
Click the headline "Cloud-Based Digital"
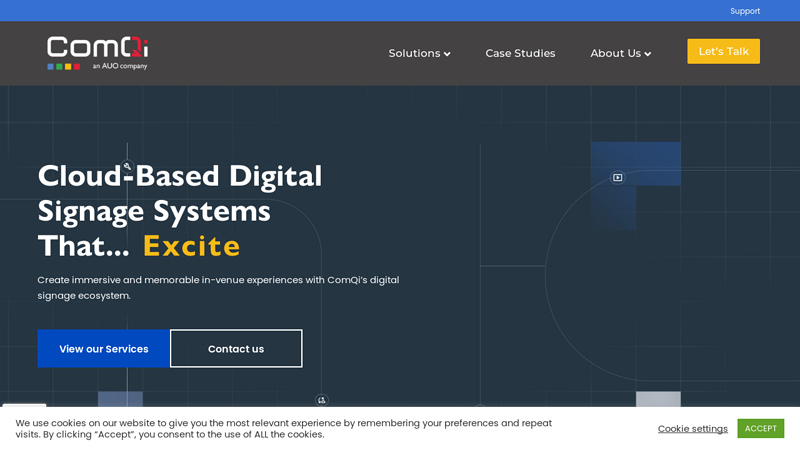point(180,176)
